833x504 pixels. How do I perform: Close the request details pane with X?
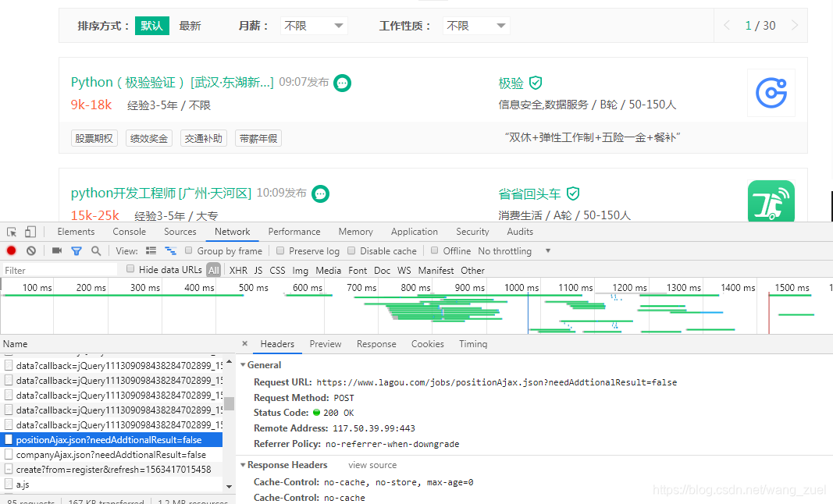pos(244,343)
